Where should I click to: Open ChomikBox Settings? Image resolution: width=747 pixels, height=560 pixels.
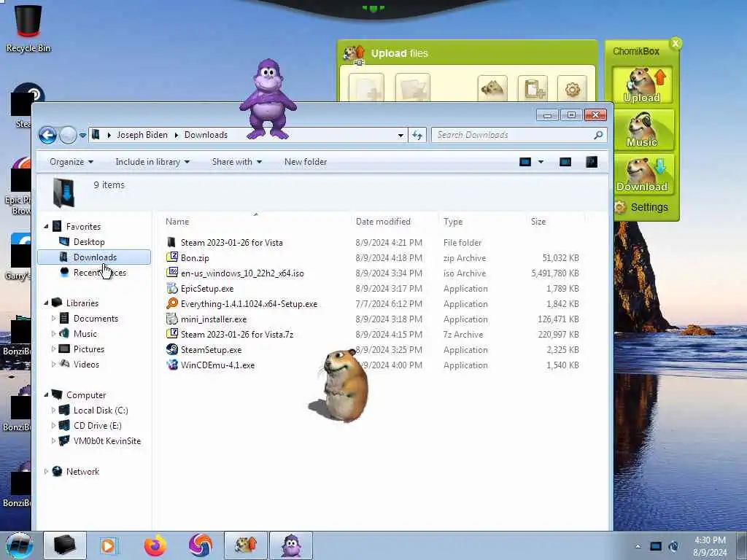pyautogui.click(x=641, y=207)
